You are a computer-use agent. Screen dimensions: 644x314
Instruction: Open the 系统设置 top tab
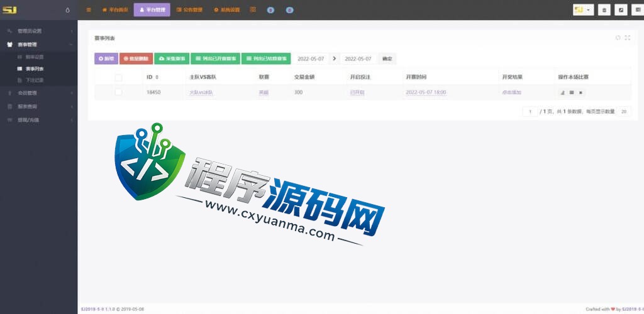pyautogui.click(x=226, y=10)
